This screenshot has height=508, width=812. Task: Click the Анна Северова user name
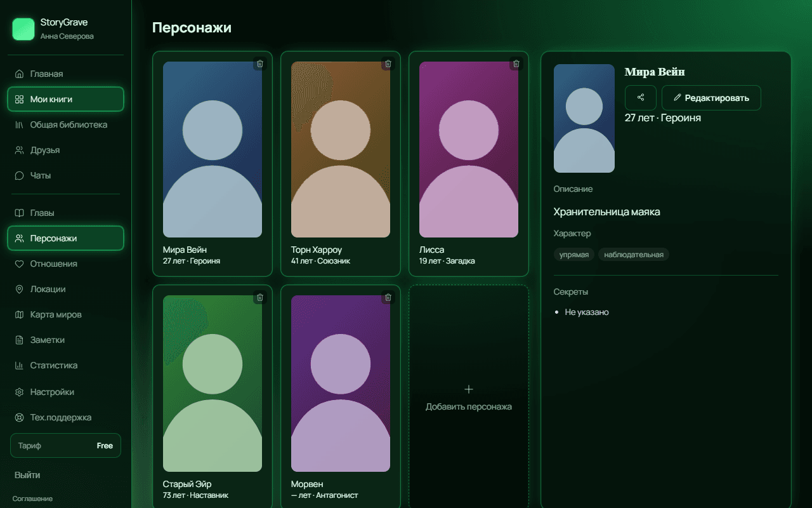[x=67, y=36]
